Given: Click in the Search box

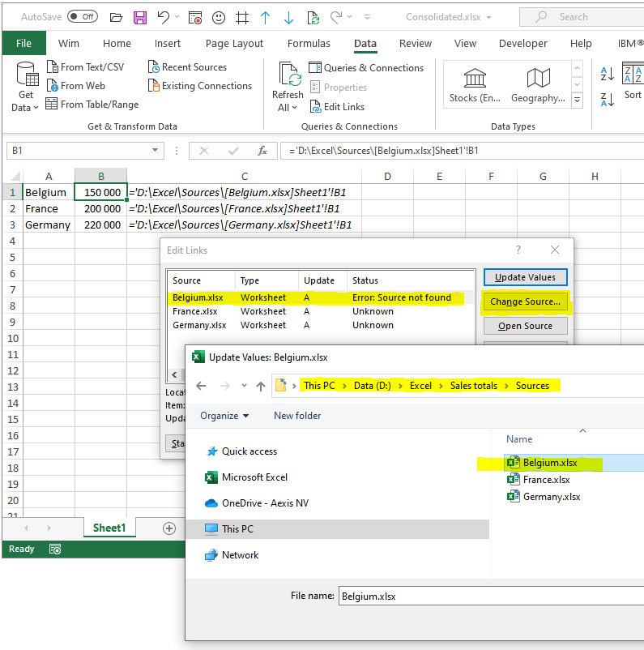Looking at the screenshot, I should (582, 17).
